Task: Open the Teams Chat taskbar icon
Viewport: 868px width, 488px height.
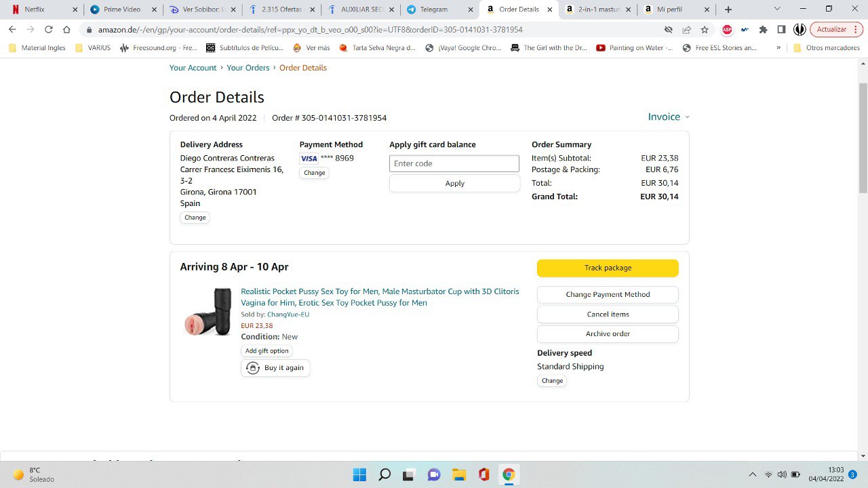Action: (434, 474)
